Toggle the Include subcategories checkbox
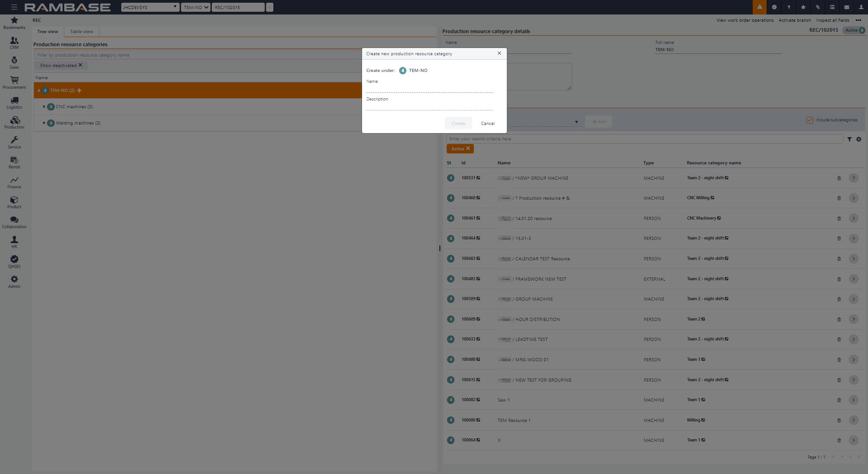Image resolution: width=868 pixels, height=474 pixels. click(x=809, y=120)
